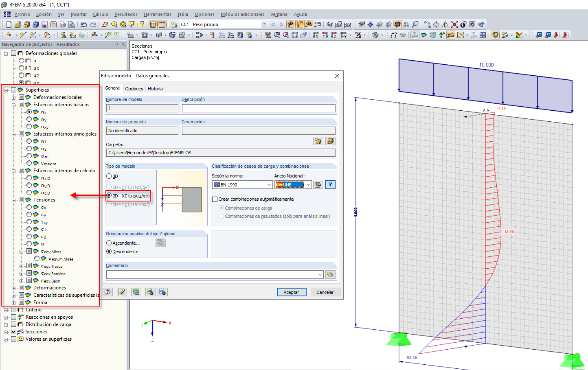Screen dimensions: 588x370
Task: Collapse the Superficies tree node
Action: [x=6, y=90]
